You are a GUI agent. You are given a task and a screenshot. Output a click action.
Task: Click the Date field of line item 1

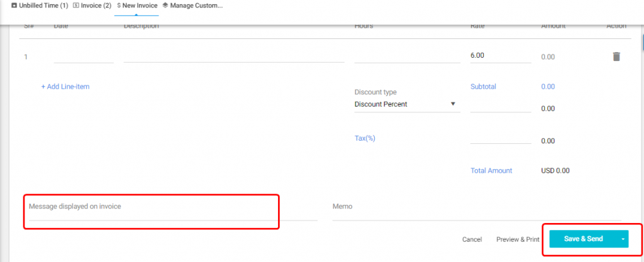84,57
